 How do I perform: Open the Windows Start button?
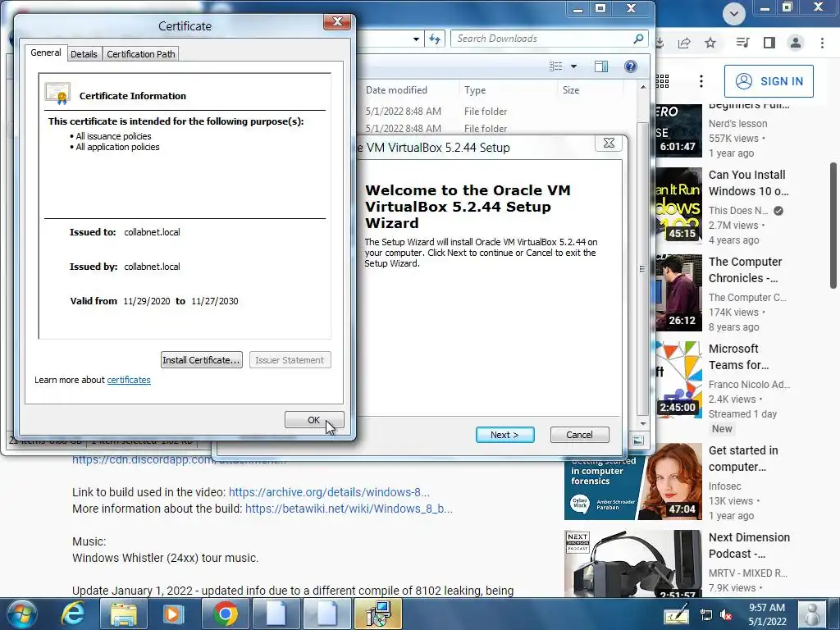coord(22,614)
